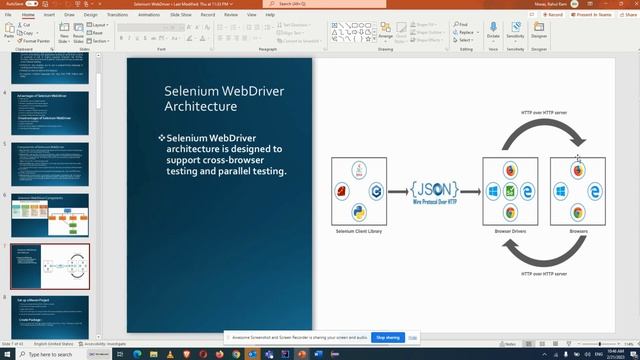Select the Slide Show tab

point(181,15)
